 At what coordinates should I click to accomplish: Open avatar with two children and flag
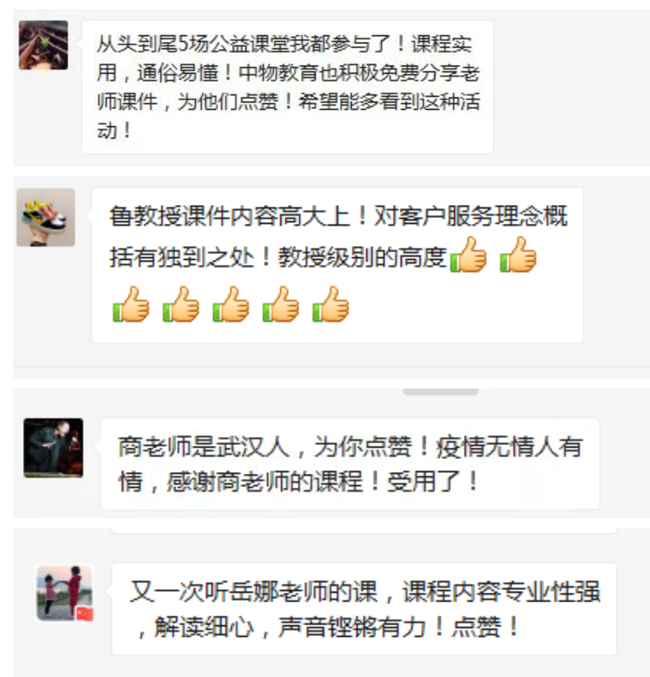pyautogui.click(x=64, y=593)
